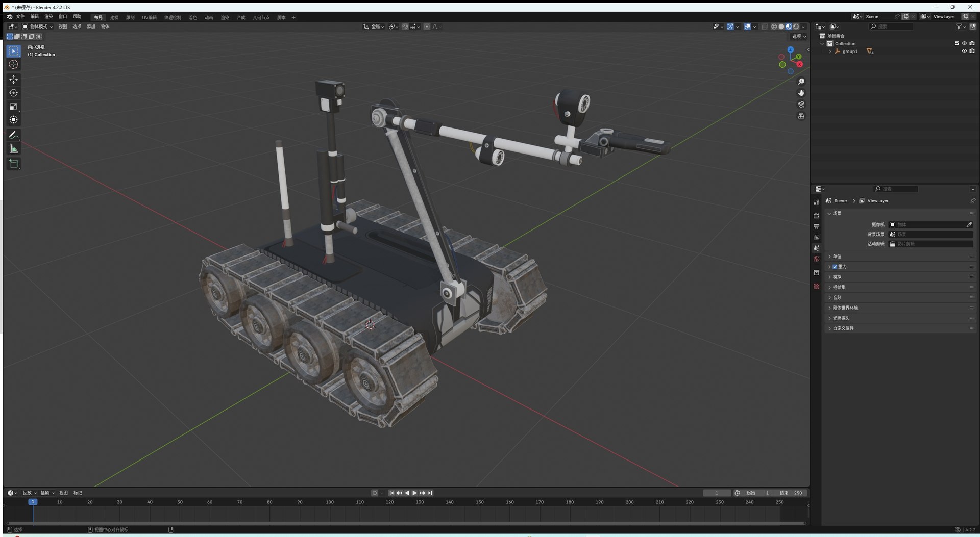Viewport: 980px width, 537px height.
Task: Switch to 几何节点 workspace tab
Action: (x=261, y=18)
